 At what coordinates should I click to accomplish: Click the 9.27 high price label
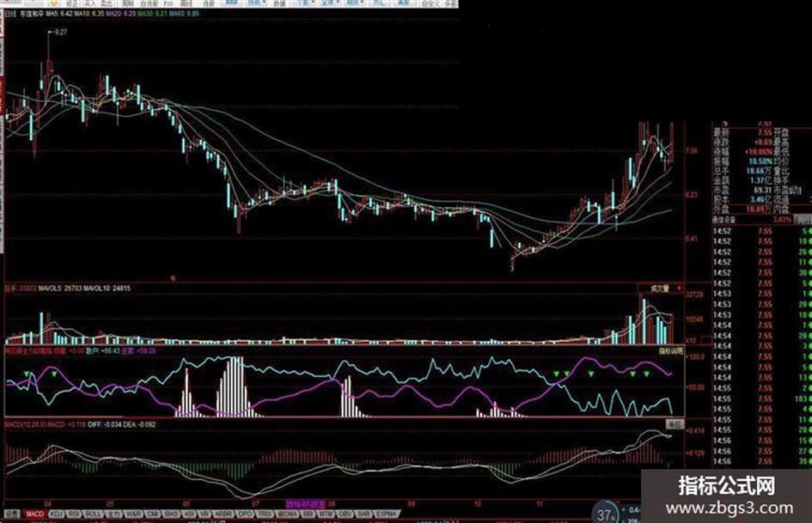[x=61, y=32]
